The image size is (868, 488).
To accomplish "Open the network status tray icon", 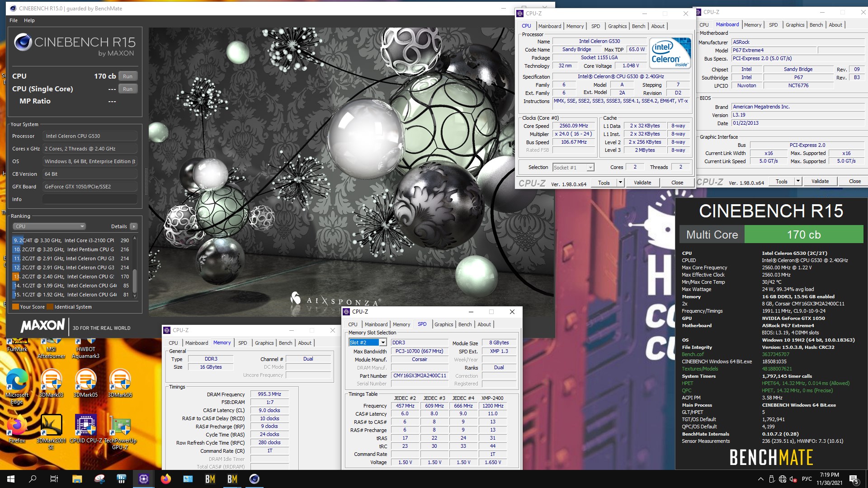I will 783,479.
